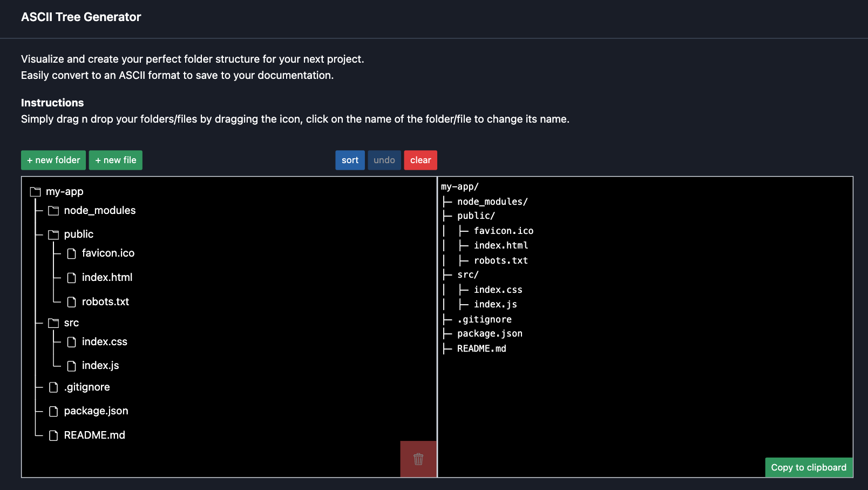This screenshot has width=868, height=490.
Task: Click robots.txt in ASCII output
Action: coord(501,260)
